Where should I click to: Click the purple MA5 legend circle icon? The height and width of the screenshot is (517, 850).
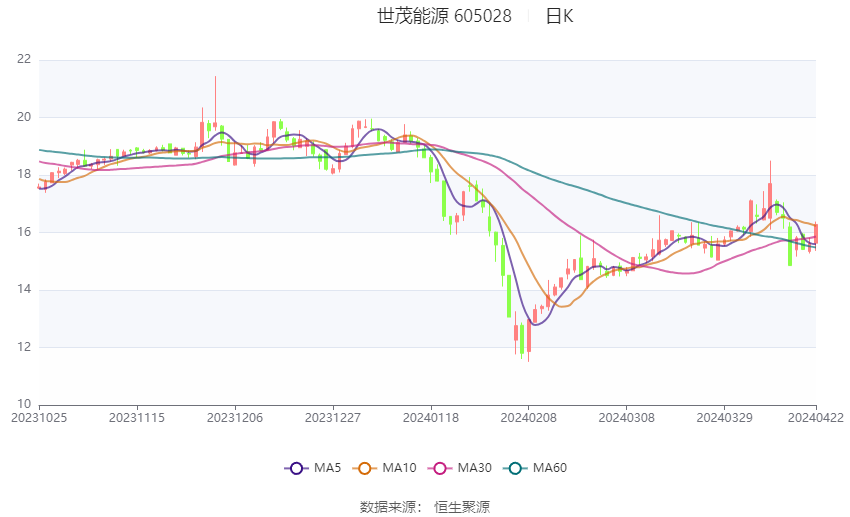click(x=297, y=468)
